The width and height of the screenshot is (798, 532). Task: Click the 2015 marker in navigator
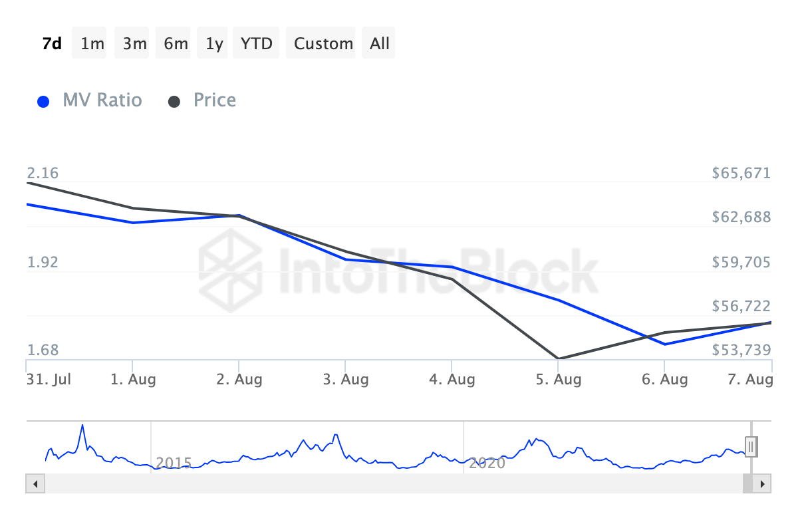click(173, 463)
